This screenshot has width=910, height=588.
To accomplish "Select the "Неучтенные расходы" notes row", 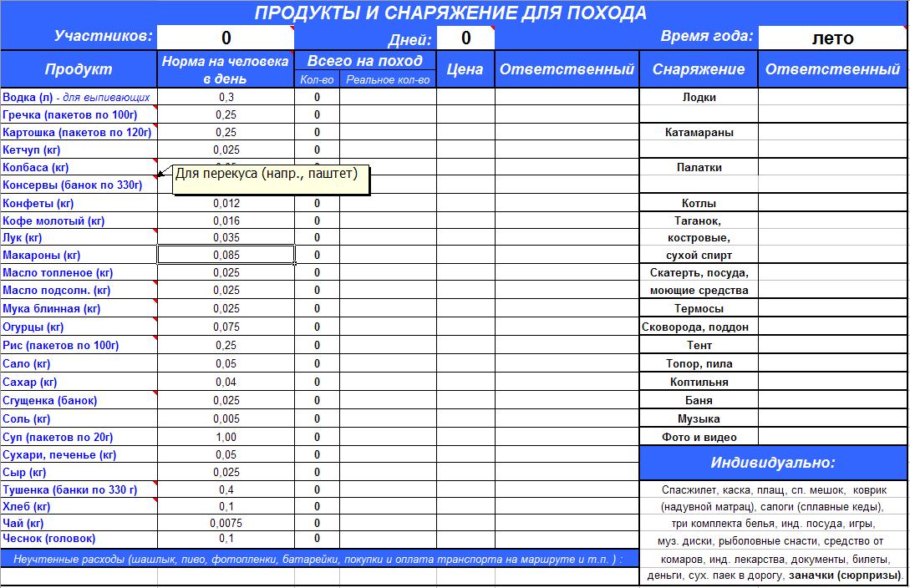I will 318,559.
